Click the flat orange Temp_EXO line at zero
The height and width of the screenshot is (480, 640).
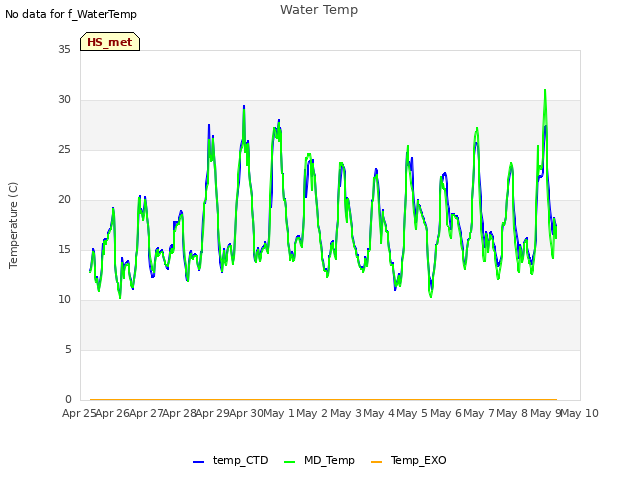[x=323, y=399]
